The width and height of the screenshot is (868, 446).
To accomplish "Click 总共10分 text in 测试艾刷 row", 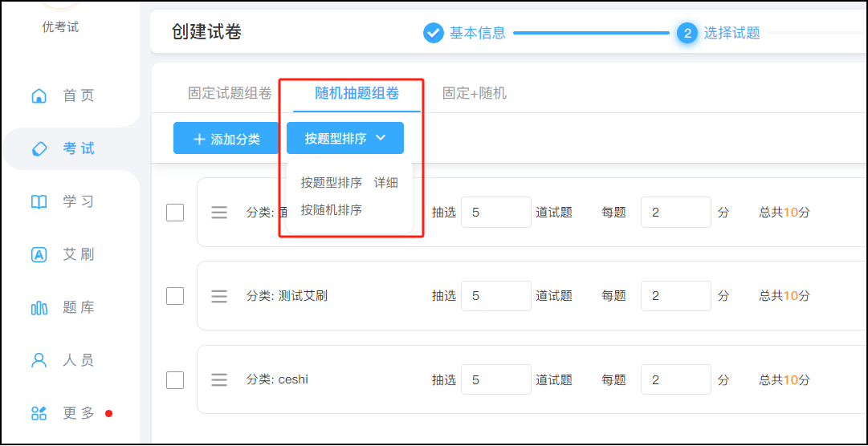I will tap(784, 297).
